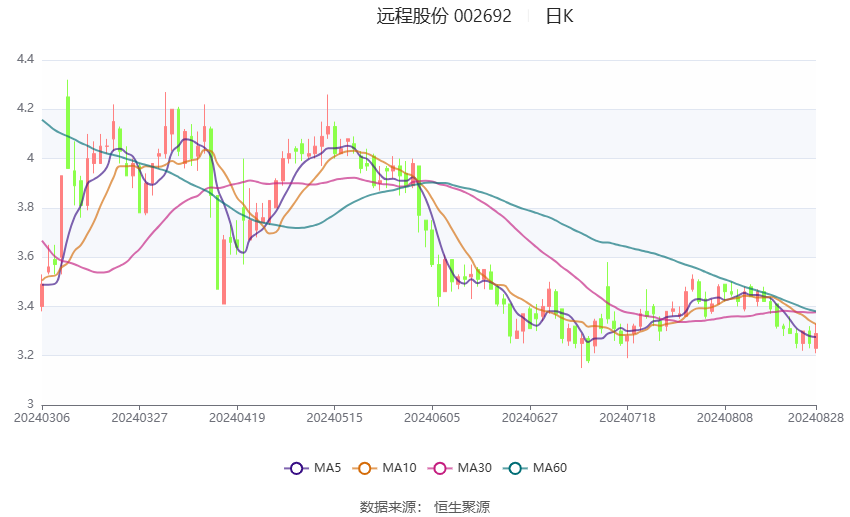
Task: Click the 4.2 price axis label
Action: 25,108
